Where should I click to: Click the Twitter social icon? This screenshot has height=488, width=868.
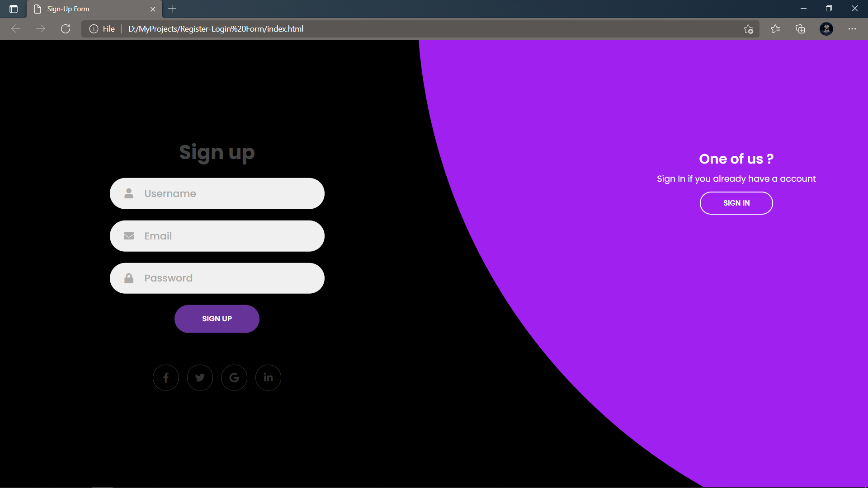click(200, 378)
